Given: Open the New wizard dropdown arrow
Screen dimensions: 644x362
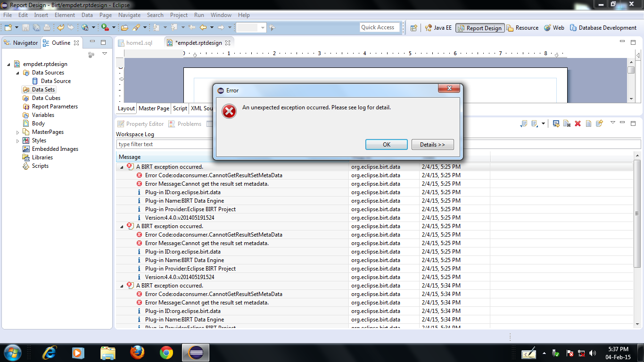Looking at the screenshot, I should (x=17, y=28).
